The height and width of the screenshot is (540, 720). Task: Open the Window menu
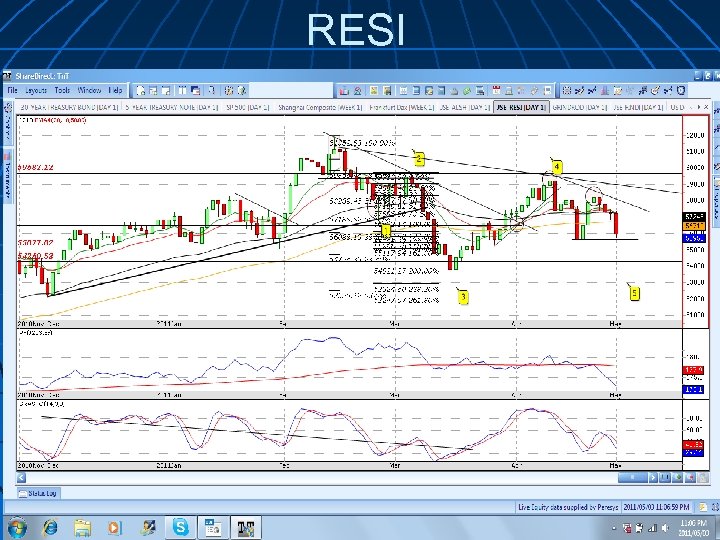tap(89, 90)
